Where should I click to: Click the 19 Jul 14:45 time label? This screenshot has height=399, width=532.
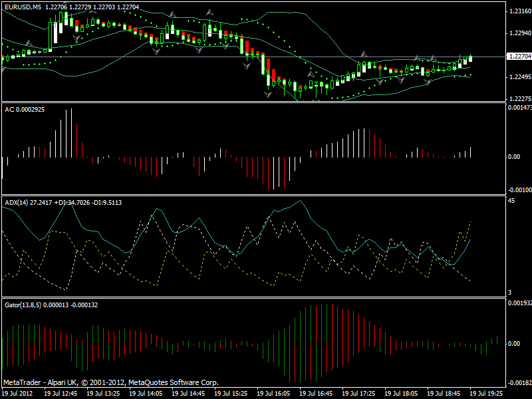click(188, 394)
